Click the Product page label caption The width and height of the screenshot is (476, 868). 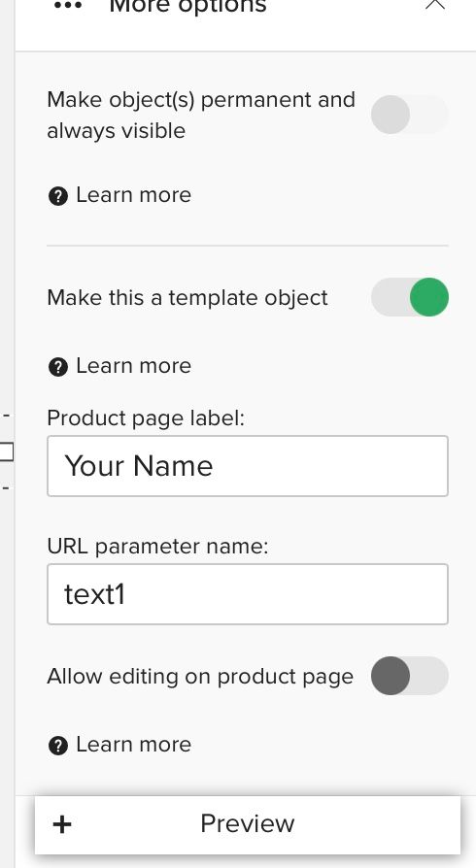146,417
